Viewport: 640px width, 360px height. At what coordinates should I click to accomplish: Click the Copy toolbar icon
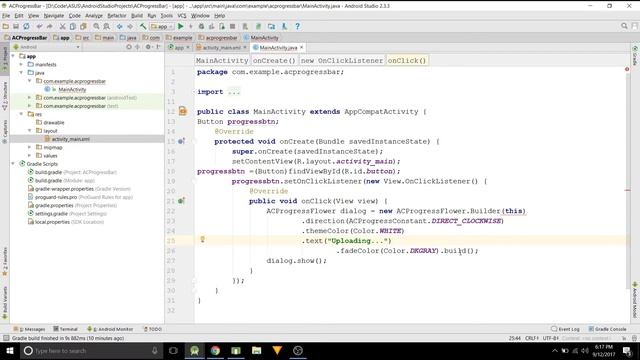(73, 27)
